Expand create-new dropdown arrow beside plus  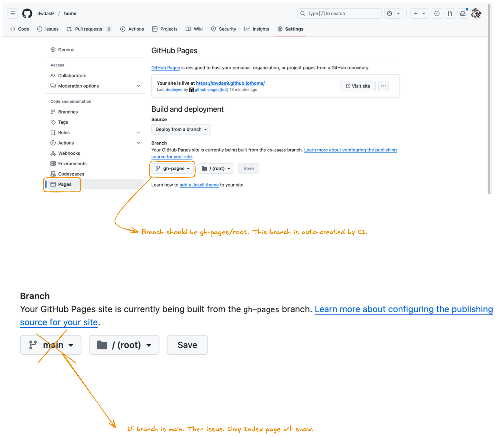(x=424, y=13)
